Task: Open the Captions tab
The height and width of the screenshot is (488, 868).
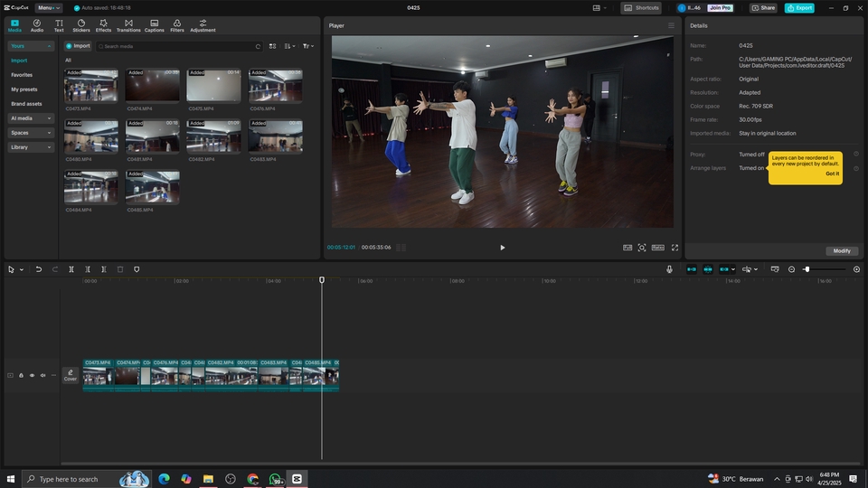Action: click(x=154, y=25)
